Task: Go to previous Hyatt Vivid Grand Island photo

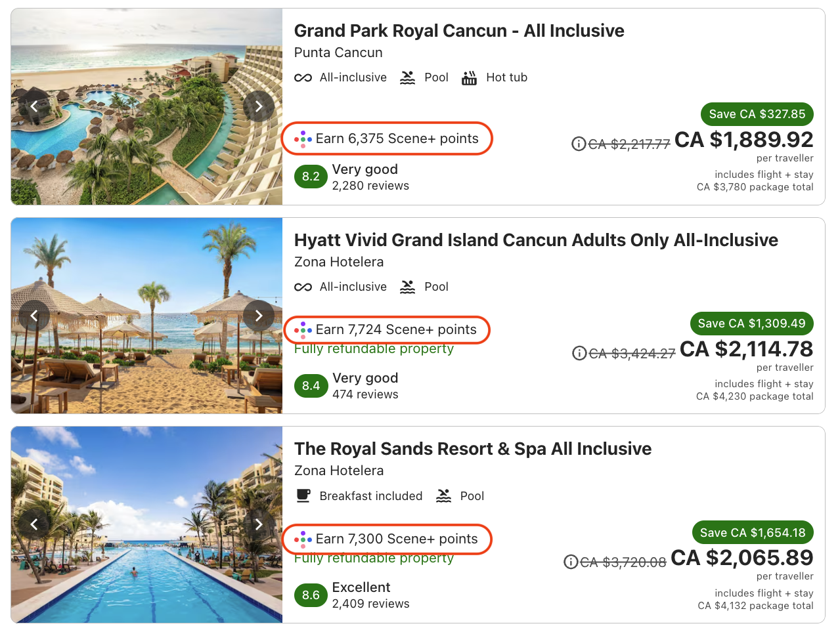Action: 34,316
